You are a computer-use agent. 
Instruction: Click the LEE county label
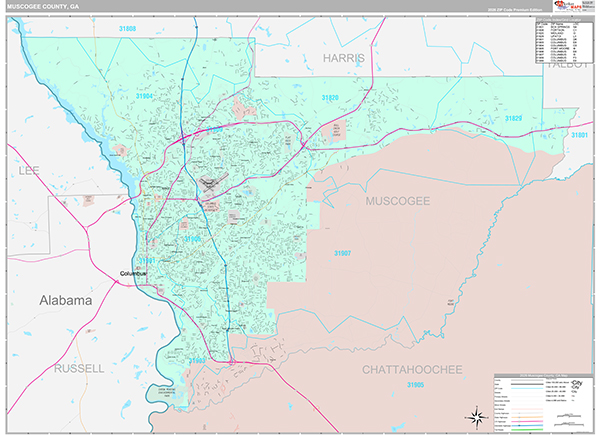(x=29, y=171)
